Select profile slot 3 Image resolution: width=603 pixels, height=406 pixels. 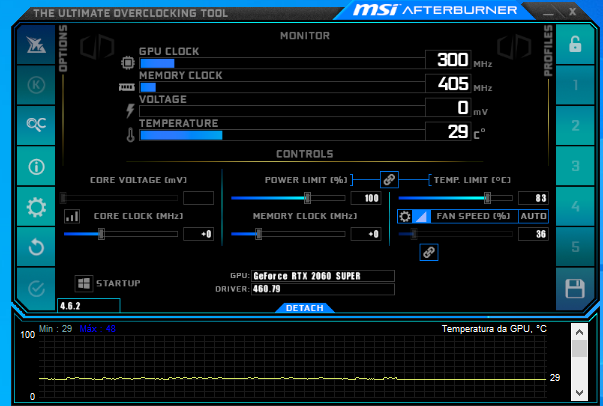coord(575,166)
